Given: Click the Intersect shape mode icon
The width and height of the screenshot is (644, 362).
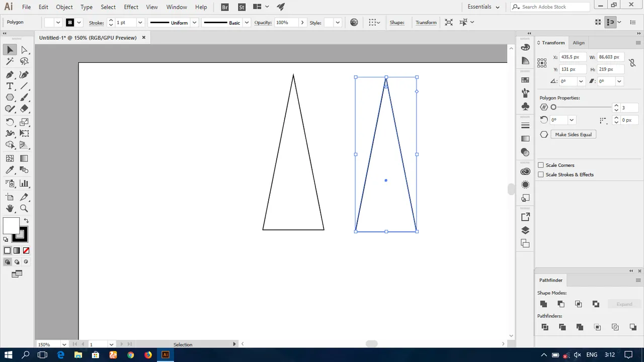Looking at the screenshot, I should coord(579,304).
